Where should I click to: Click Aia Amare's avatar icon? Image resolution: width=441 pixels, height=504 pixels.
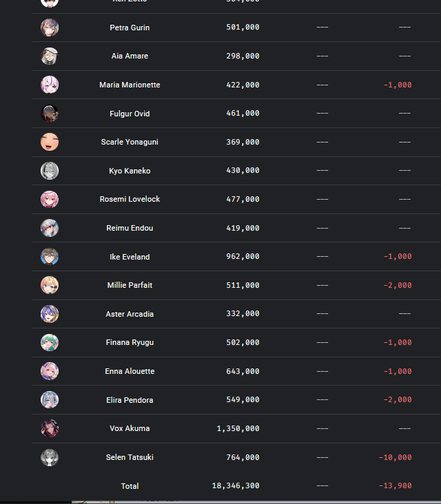(x=50, y=56)
